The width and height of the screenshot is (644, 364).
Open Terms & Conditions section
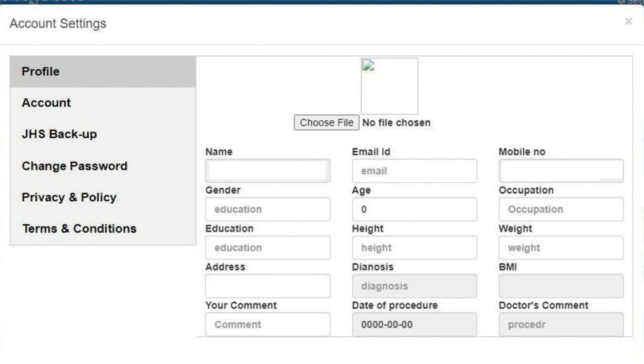click(103, 229)
